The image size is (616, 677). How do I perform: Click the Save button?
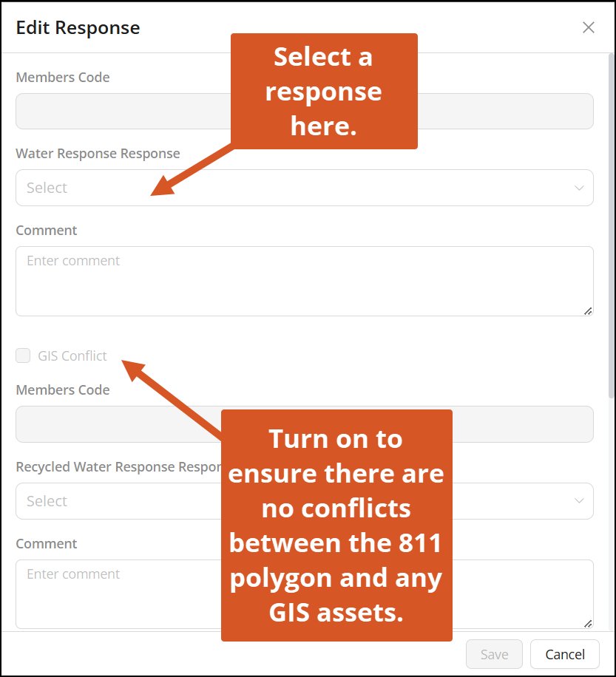494,654
